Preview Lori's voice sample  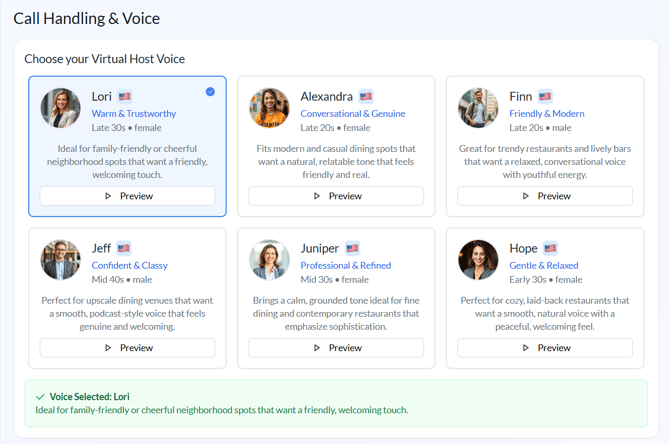click(128, 196)
